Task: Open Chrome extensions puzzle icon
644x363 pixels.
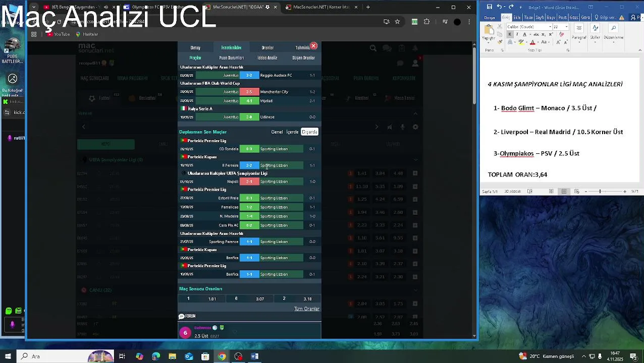Action: pyautogui.click(x=426, y=22)
